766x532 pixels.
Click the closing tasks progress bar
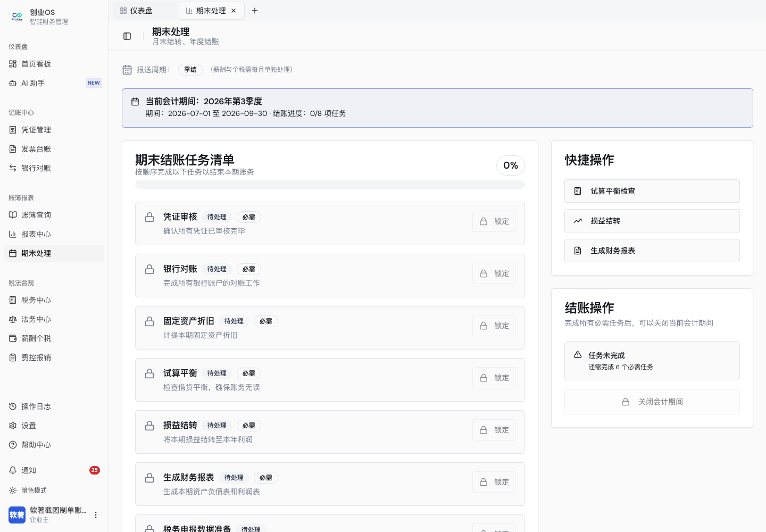[x=330, y=185]
